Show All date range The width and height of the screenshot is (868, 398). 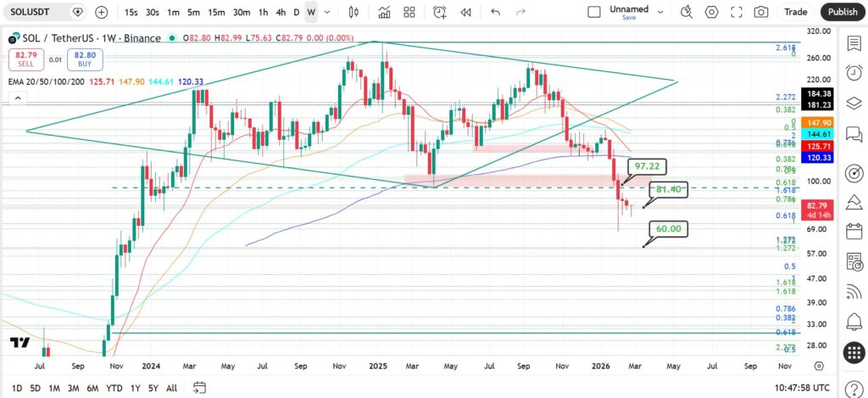point(171,388)
